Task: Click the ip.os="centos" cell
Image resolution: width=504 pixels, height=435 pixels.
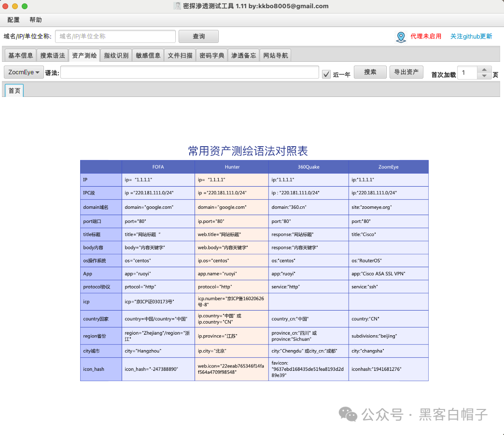Action: pos(232,261)
